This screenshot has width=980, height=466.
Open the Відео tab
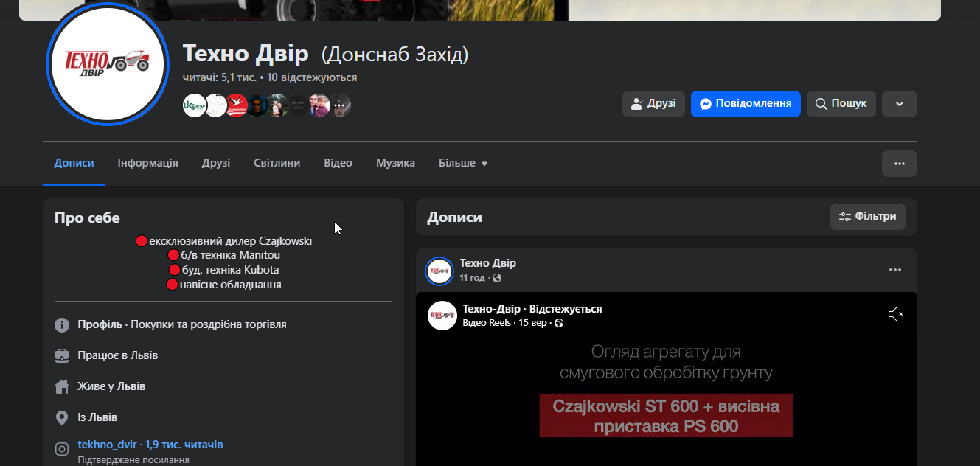(x=338, y=163)
